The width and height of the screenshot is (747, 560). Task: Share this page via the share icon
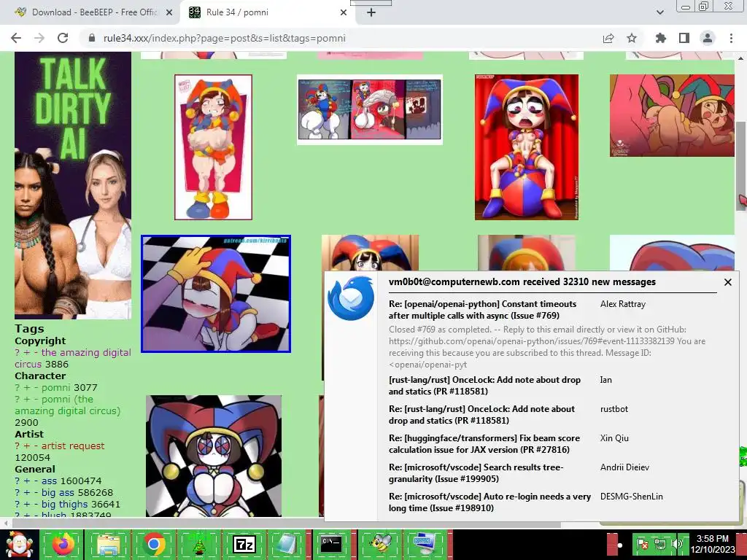pos(608,38)
